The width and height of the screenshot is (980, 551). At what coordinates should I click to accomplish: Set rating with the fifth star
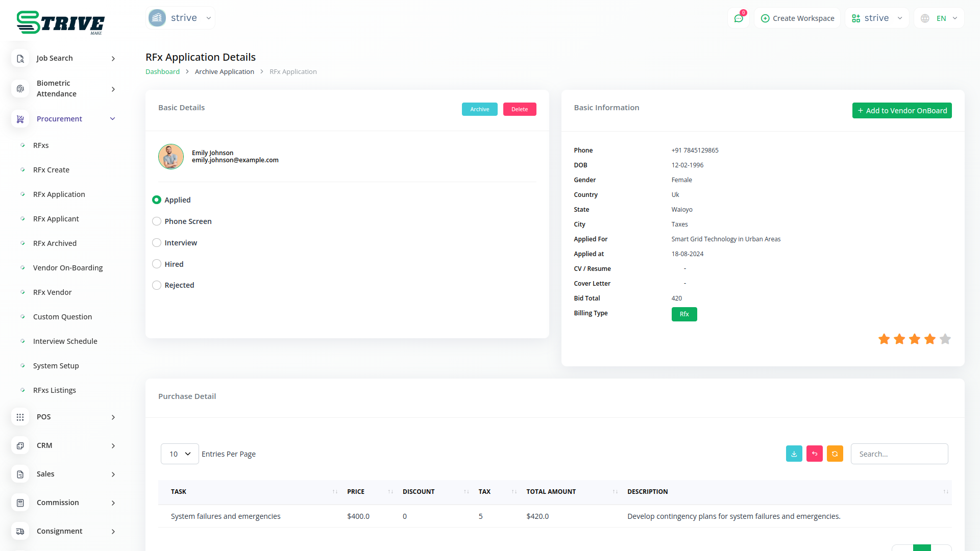pos(945,339)
